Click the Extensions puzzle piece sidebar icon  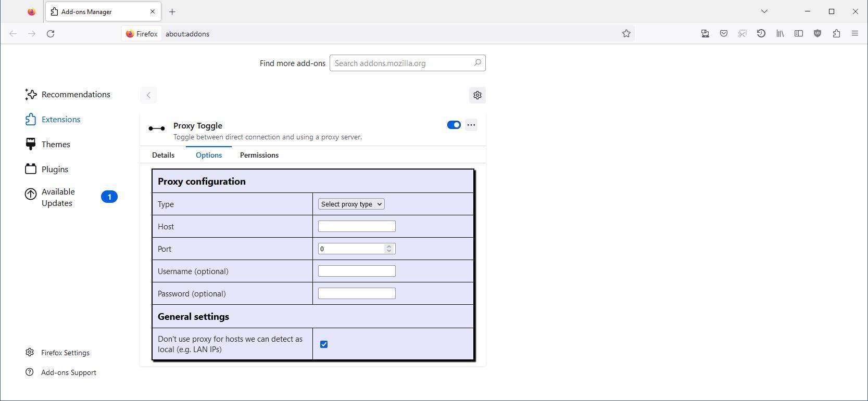coord(31,119)
